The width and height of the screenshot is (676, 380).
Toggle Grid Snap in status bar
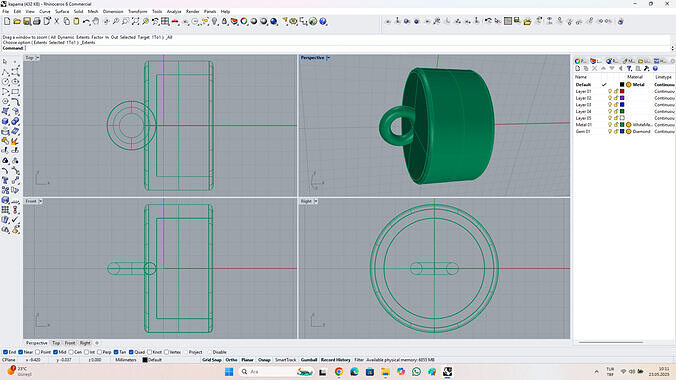[x=212, y=360]
